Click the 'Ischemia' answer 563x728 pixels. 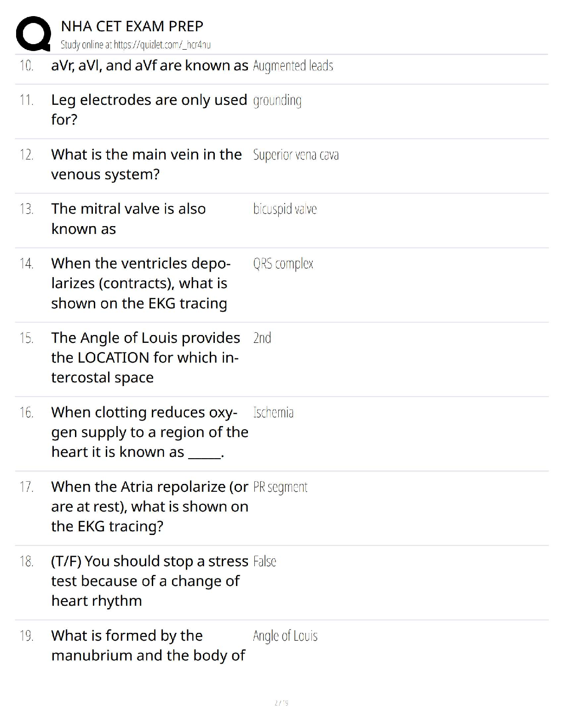pos(273,412)
